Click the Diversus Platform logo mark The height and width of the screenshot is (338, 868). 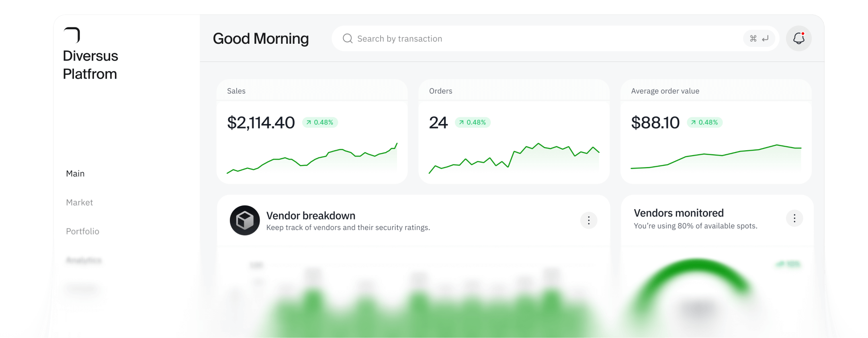72,35
